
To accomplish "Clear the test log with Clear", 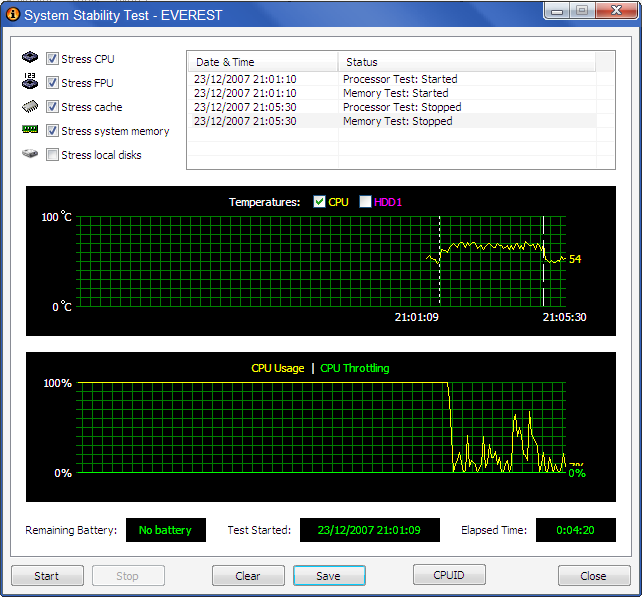I will tap(248, 576).
